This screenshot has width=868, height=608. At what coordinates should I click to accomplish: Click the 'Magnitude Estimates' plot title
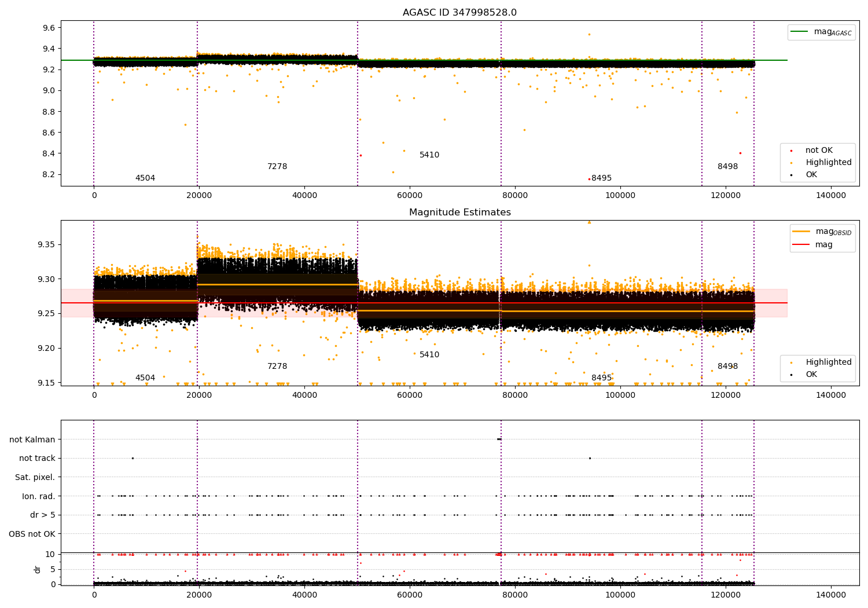(459, 213)
